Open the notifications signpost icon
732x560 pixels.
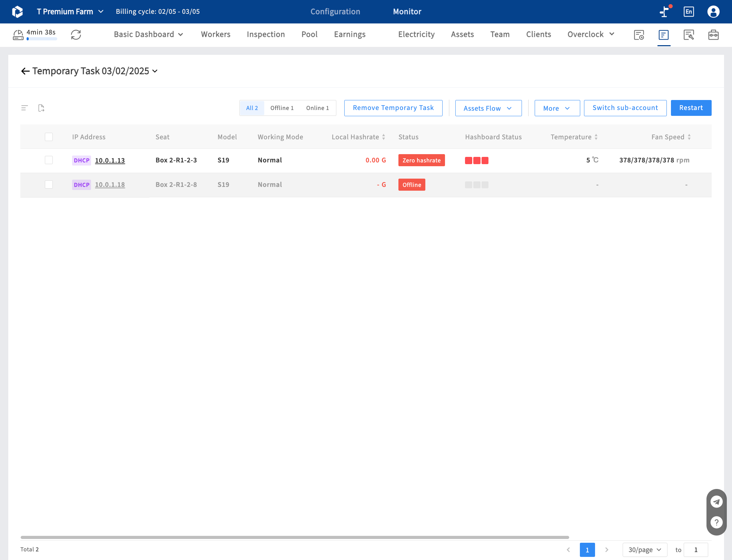(x=665, y=11)
